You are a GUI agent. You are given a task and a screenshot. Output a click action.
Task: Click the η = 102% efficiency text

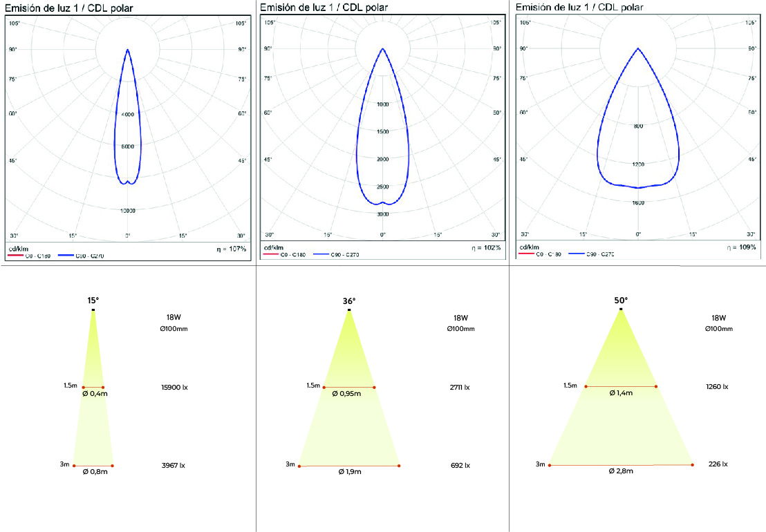tap(487, 247)
